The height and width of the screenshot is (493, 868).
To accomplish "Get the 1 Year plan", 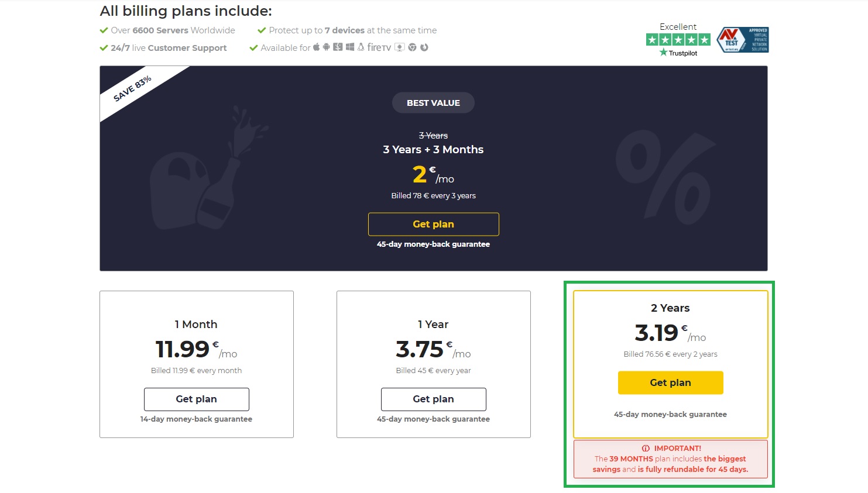I will click(433, 399).
